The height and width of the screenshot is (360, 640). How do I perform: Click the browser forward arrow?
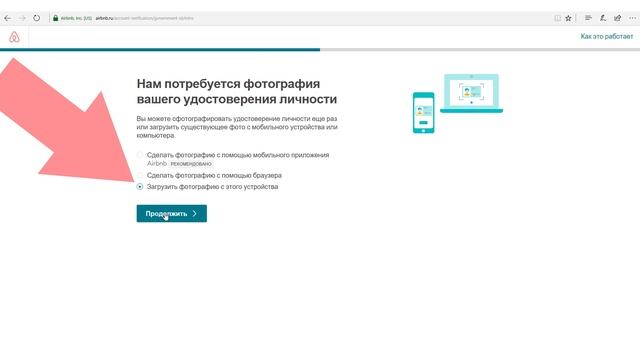pos(22,18)
